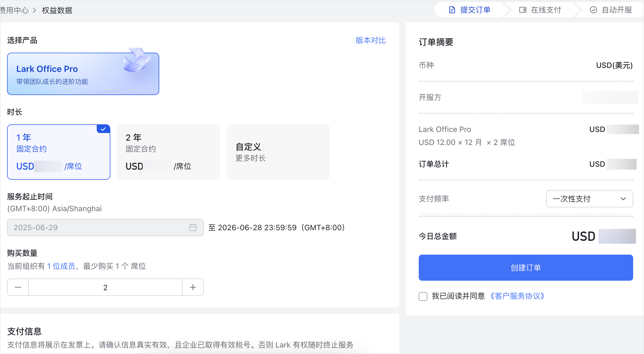Click the 权益数据 breadcrumb item
The width and height of the screenshot is (644, 354).
coord(57,10)
